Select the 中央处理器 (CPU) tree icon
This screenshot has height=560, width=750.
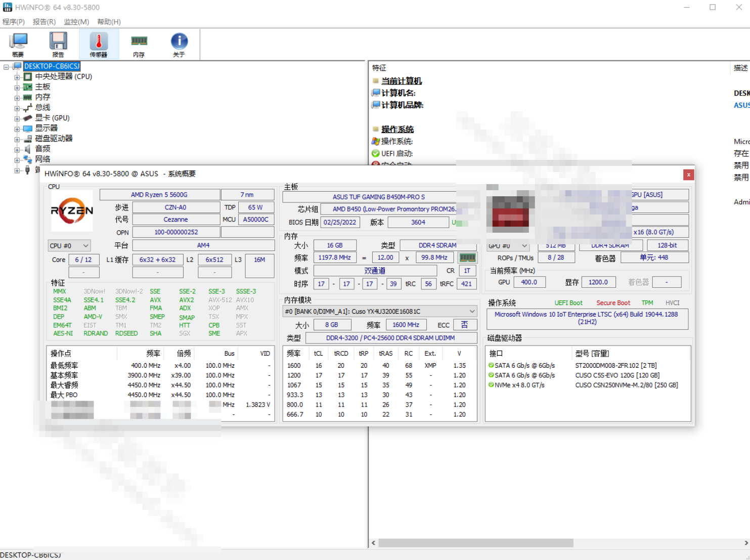[28, 76]
